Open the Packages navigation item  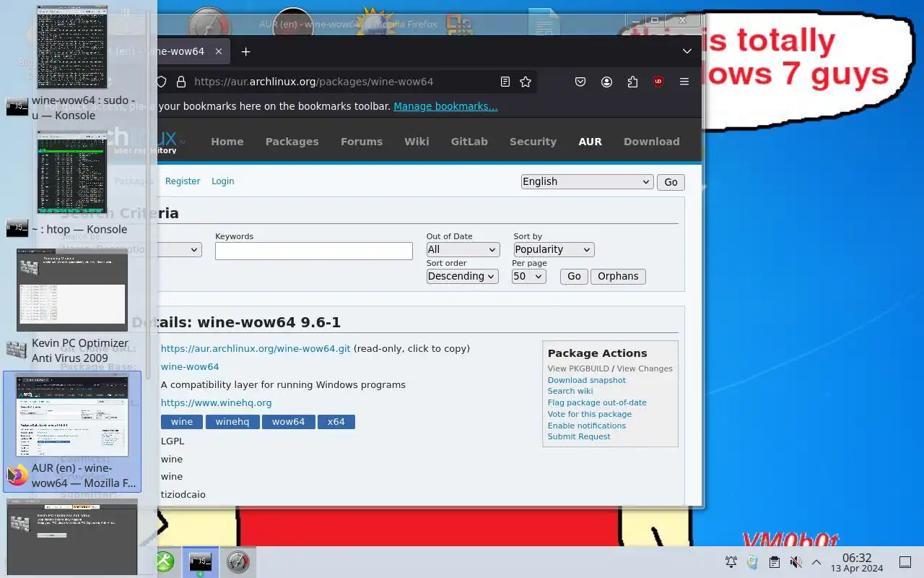click(x=292, y=142)
